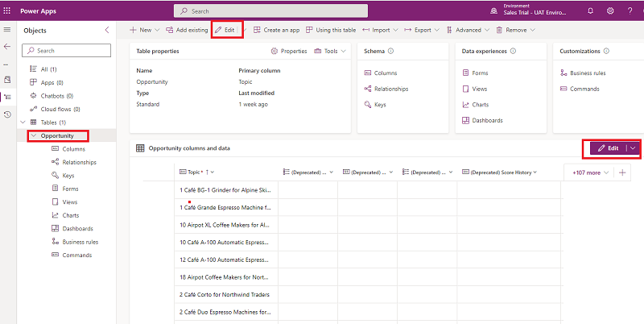Screen dimensions: 644x324
Task: Select the Objects tree view rail icon
Action: pos(7,97)
